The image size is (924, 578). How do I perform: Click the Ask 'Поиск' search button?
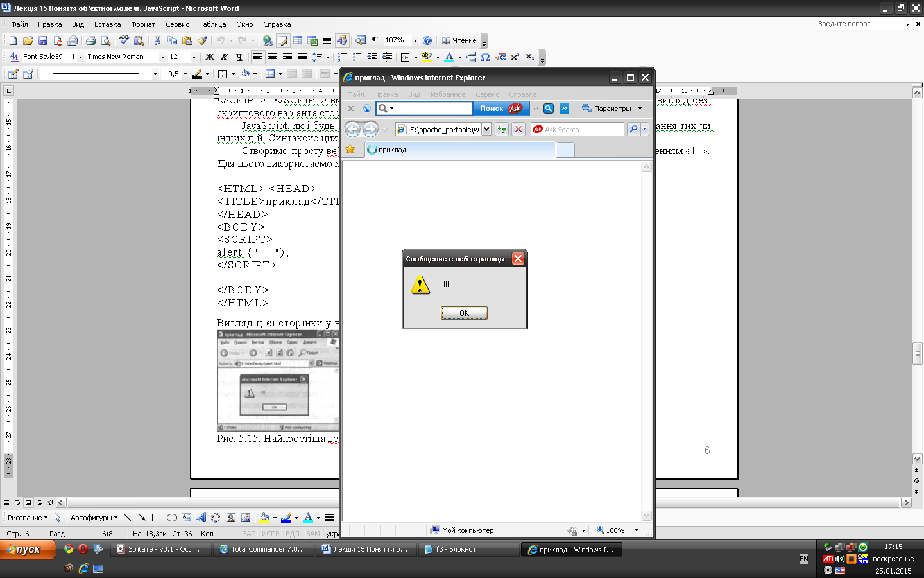tap(500, 109)
